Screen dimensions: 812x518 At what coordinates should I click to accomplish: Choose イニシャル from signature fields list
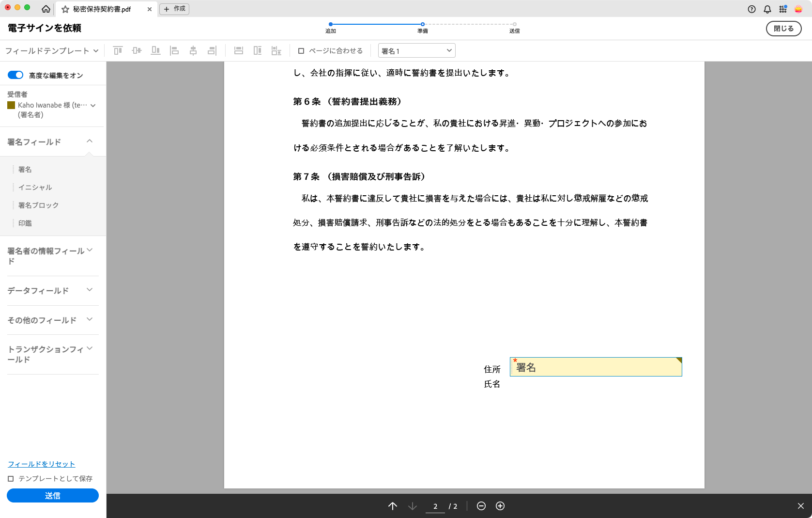(35, 188)
